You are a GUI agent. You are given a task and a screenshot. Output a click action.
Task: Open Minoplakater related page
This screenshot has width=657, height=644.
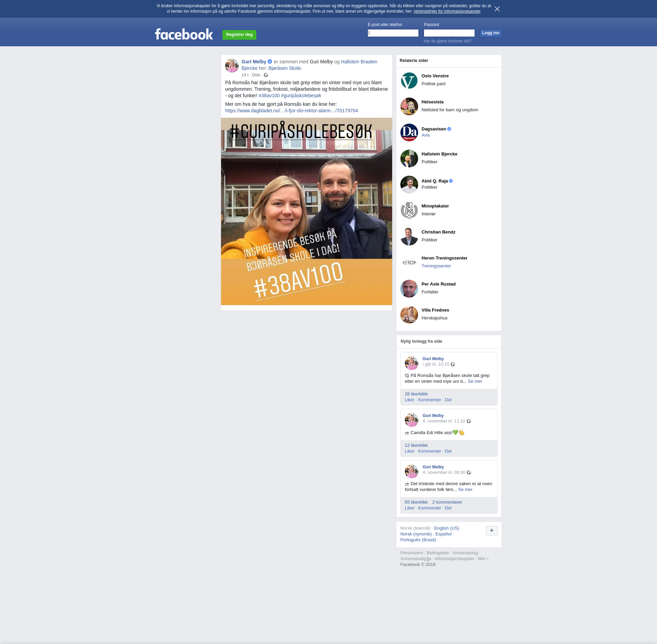(x=435, y=206)
